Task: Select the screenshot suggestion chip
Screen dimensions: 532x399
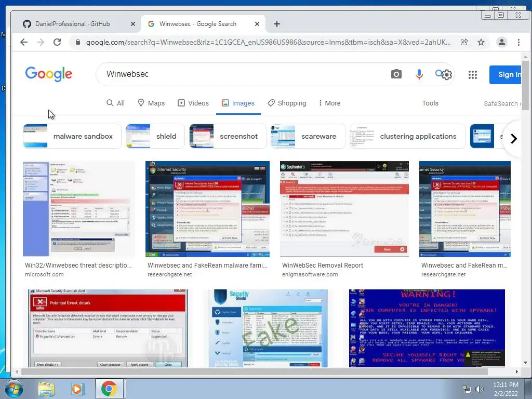Action: 228,136
